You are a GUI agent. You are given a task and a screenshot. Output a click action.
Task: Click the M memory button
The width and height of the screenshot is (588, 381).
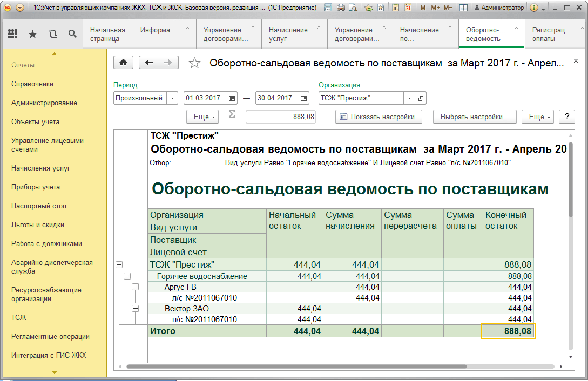click(423, 8)
